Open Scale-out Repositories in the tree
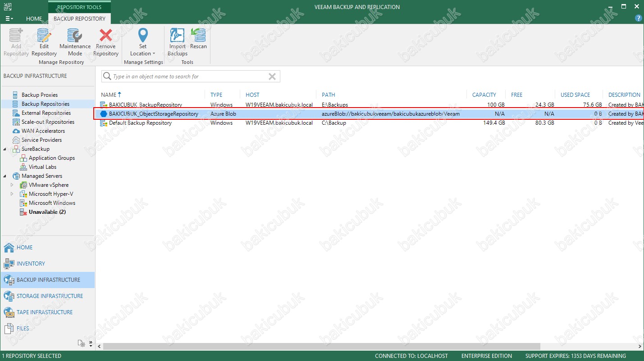 click(x=48, y=122)
